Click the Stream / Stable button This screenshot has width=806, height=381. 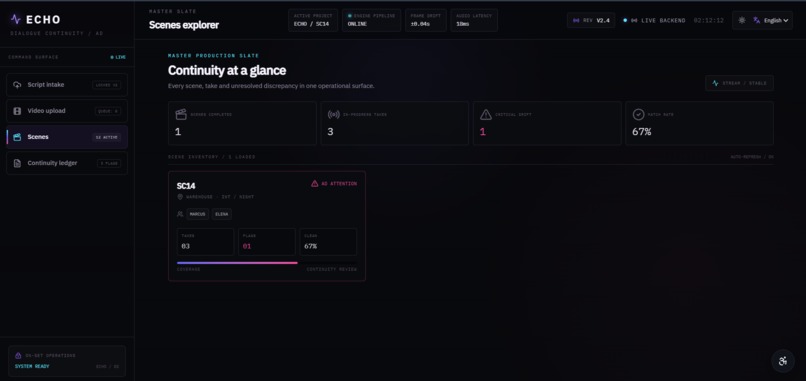[739, 83]
